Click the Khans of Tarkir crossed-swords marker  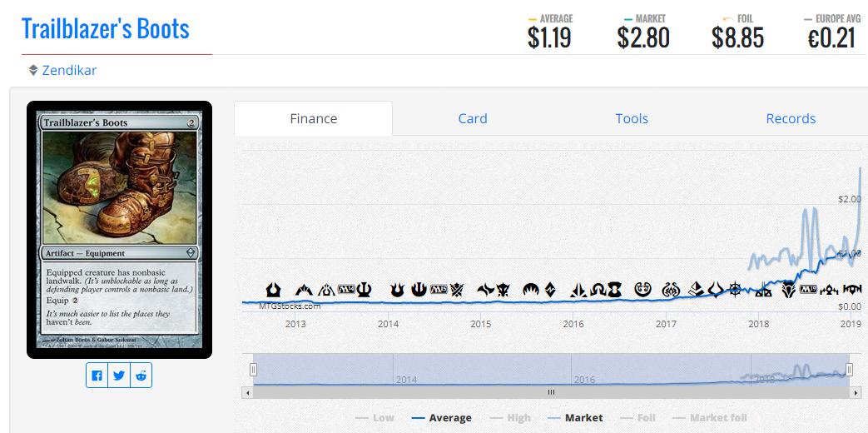point(457,290)
